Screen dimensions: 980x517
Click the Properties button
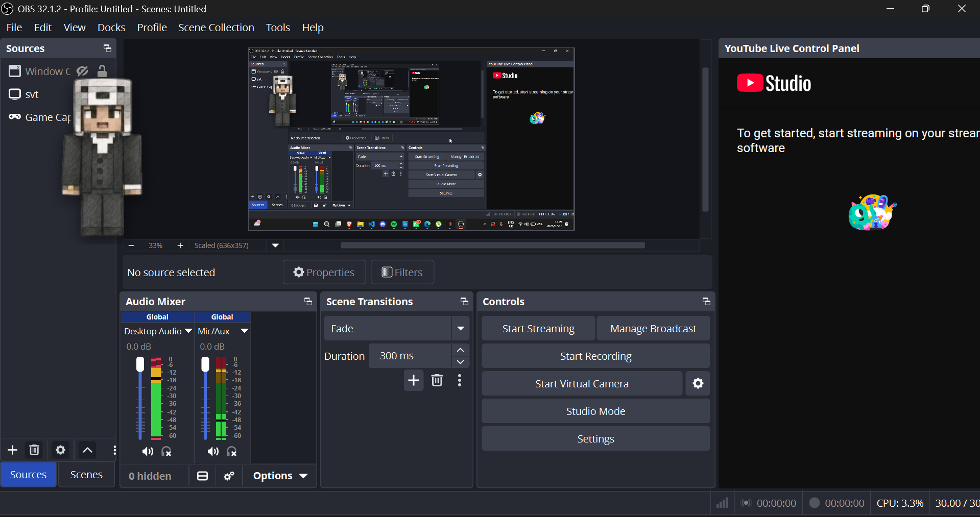tap(324, 273)
